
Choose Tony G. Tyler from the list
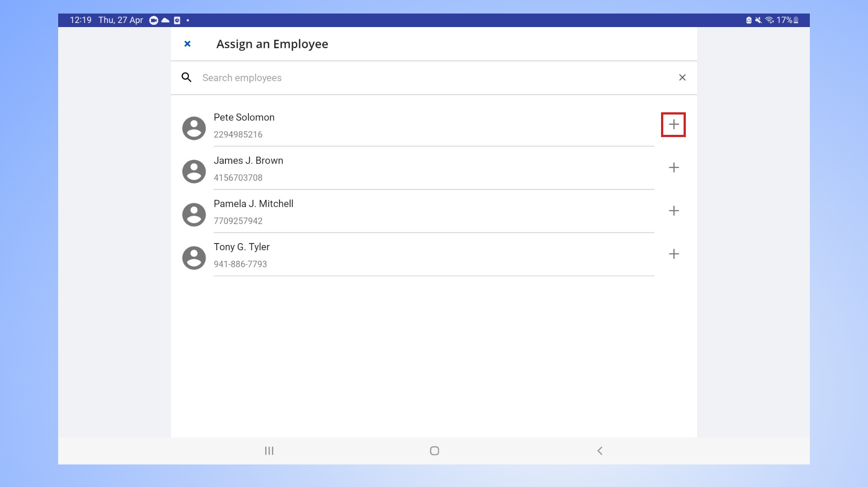[x=241, y=247]
